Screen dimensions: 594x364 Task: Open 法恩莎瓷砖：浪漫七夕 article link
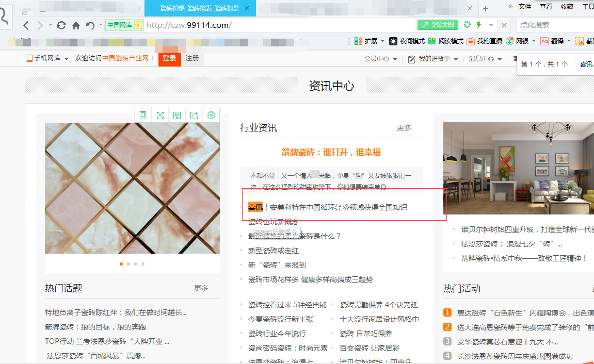click(x=511, y=244)
